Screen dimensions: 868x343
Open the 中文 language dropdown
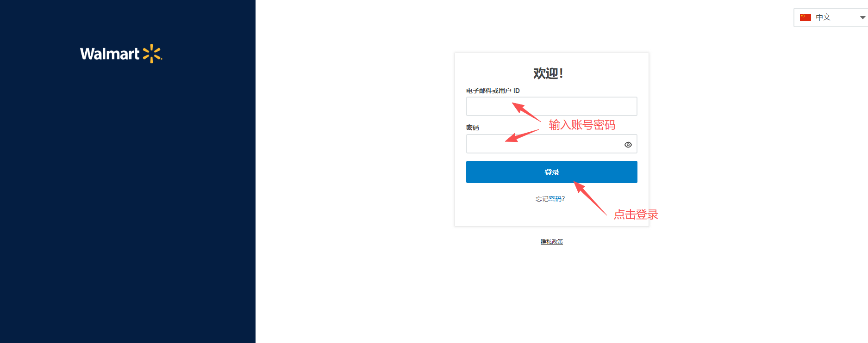tap(831, 18)
